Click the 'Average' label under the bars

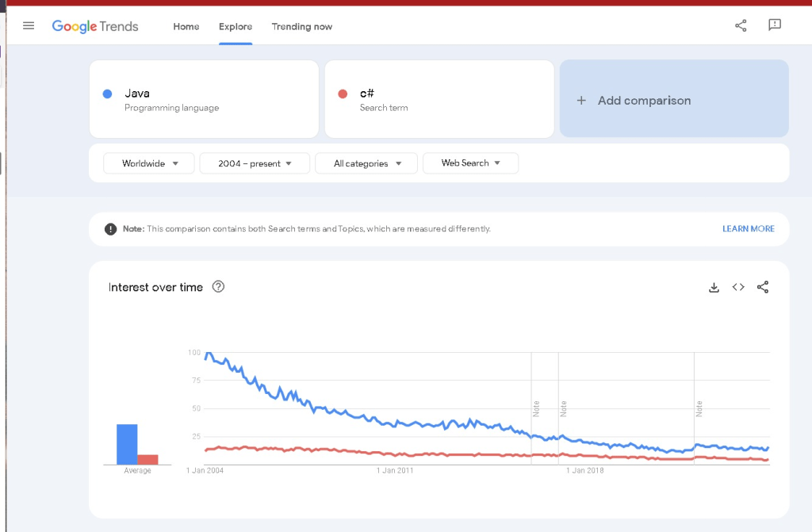pyautogui.click(x=137, y=470)
